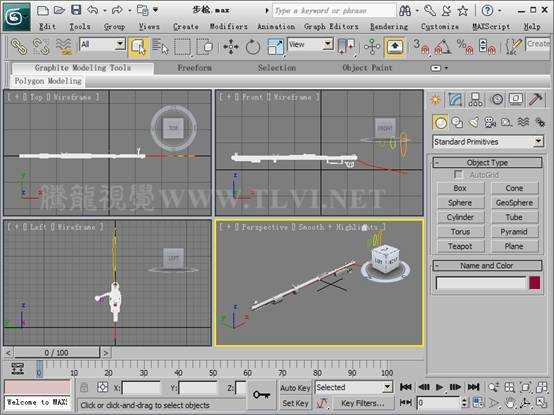This screenshot has height=415, width=554.
Task: Choose the Lights category icon
Action: 473,122
